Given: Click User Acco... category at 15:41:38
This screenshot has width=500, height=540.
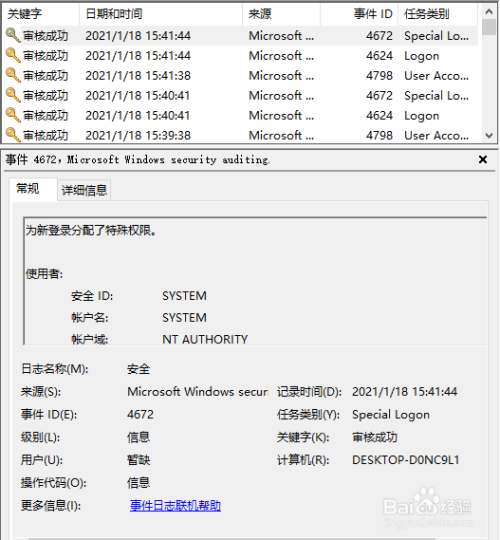Looking at the screenshot, I should pos(436,76).
